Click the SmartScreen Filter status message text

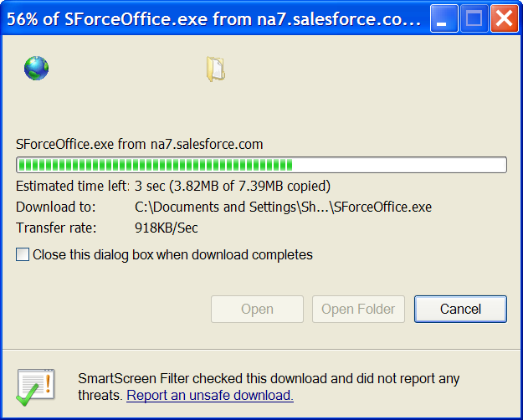coord(269,387)
